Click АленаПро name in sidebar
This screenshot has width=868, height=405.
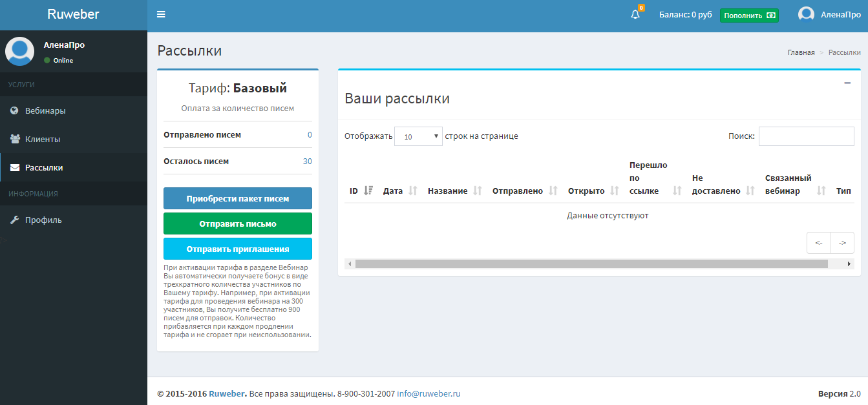tap(64, 45)
